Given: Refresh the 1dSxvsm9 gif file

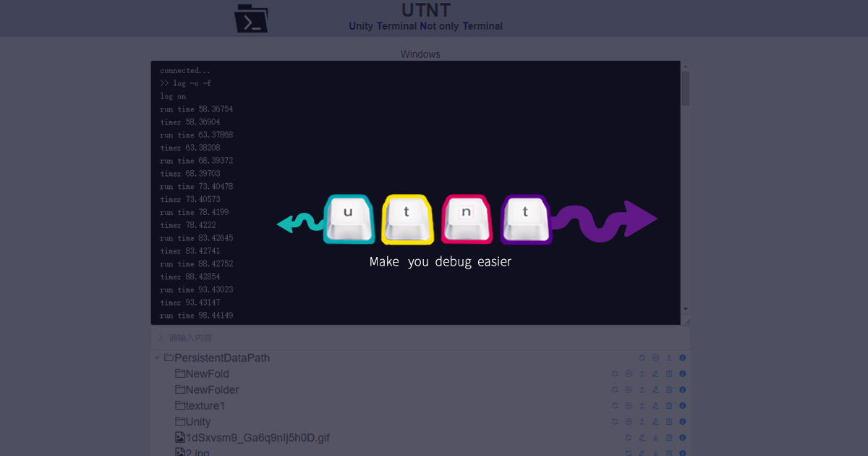Looking at the screenshot, I should pyautogui.click(x=629, y=437).
